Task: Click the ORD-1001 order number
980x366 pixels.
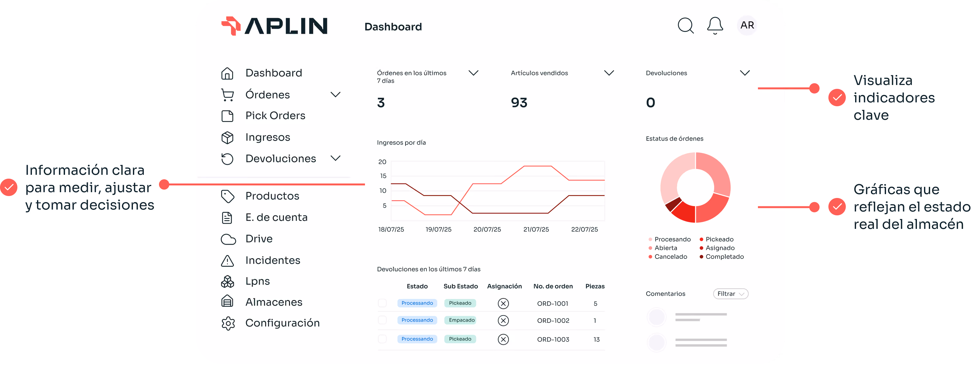Action: coord(552,304)
